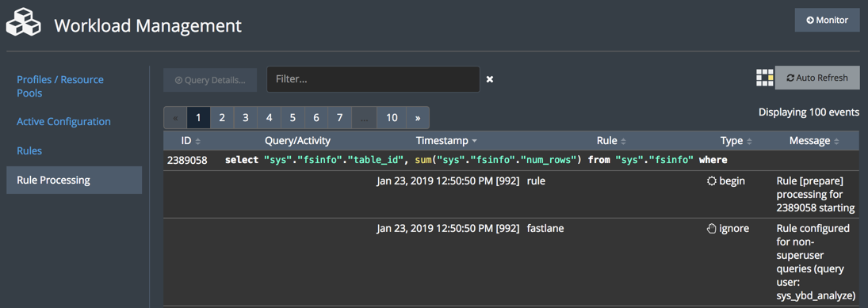Image resolution: width=868 pixels, height=308 pixels.
Task: Sort by Type column header
Action: point(736,140)
